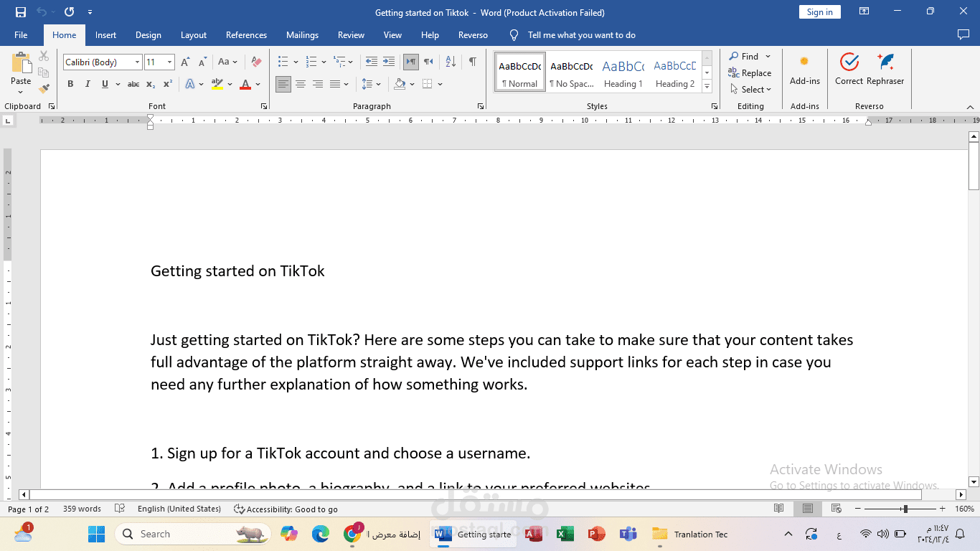The width and height of the screenshot is (980, 551).
Task: Click the Sort icon
Action: pyautogui.click(x=451, y=62)
